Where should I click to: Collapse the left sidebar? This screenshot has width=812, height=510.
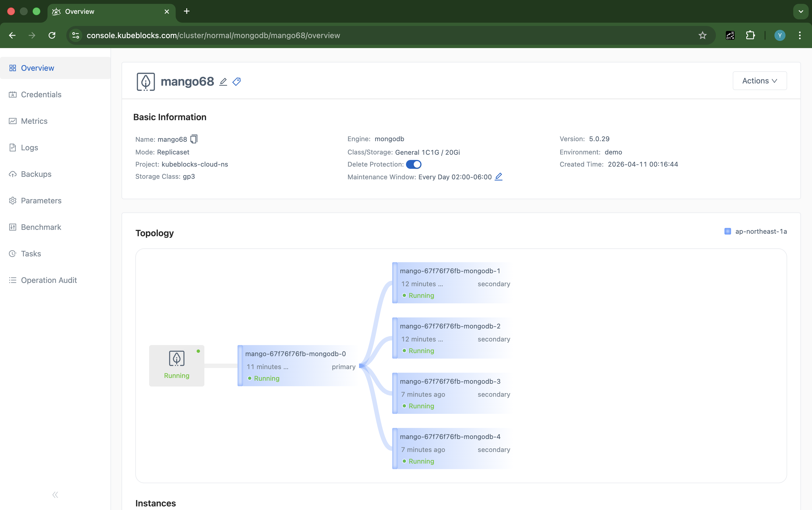point(55,495)
